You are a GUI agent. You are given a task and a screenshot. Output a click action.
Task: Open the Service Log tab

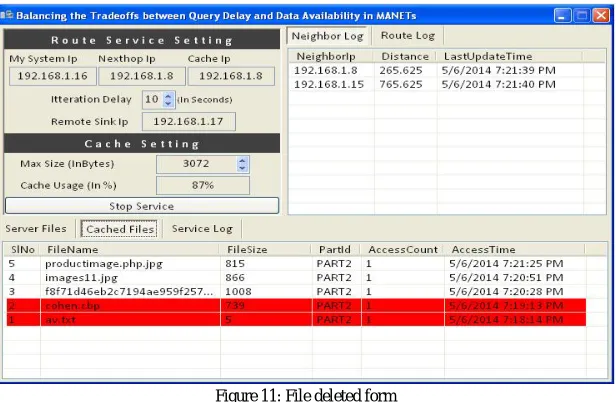(202, 229)
